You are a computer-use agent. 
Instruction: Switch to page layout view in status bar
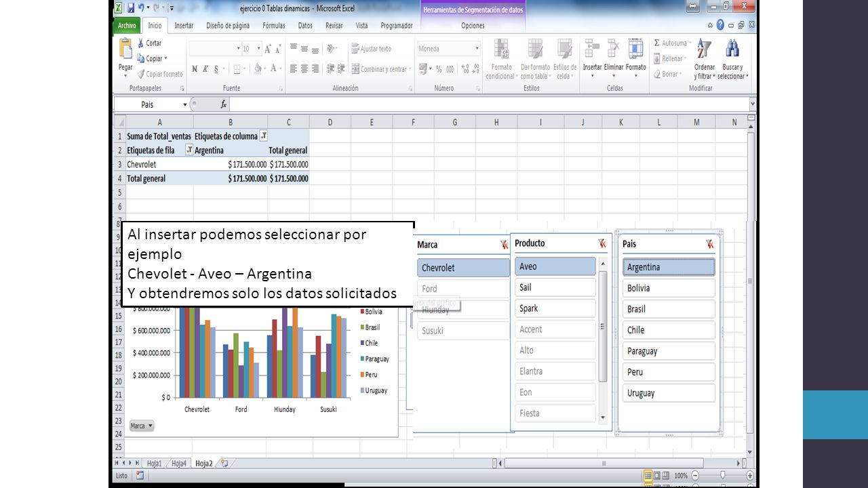click(x=658, y=476)
